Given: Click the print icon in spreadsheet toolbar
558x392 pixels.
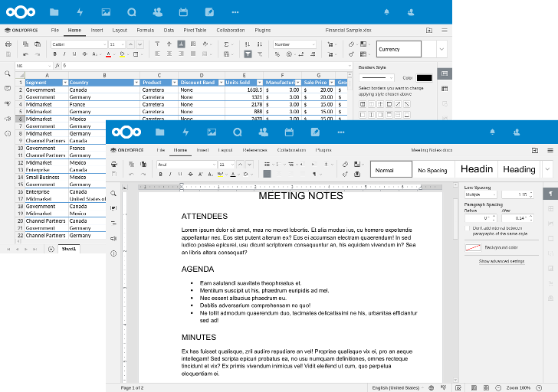Looking at the screenshot, I should tap(8, 44).
